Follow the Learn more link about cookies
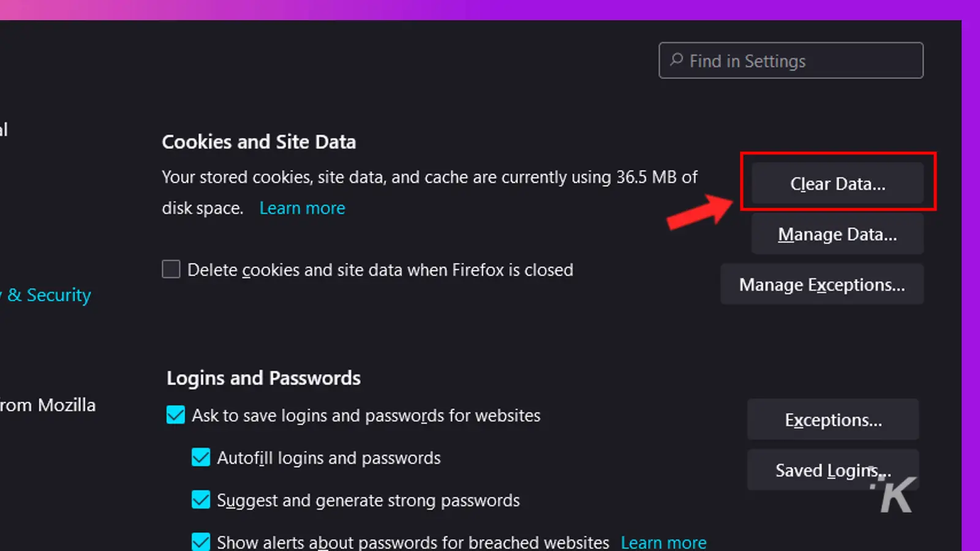This screenshot has width=980, height=551. (303, 208)
